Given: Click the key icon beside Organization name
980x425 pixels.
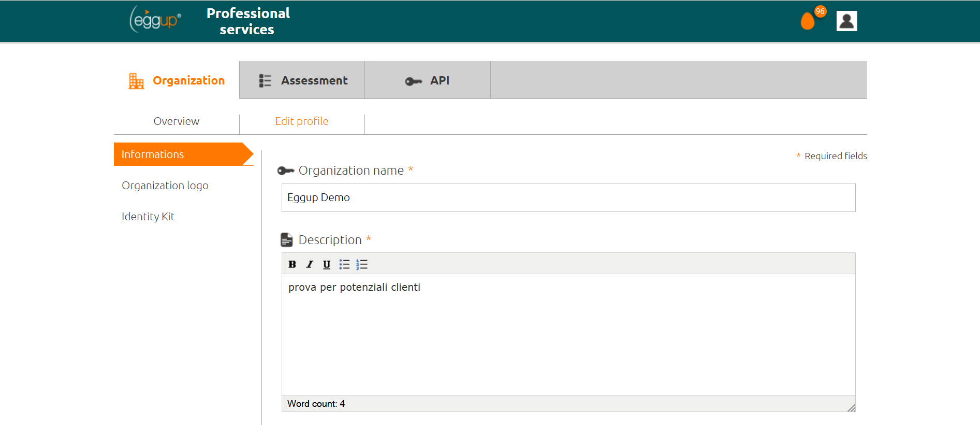Looking at the screenshot, I should tap(286, 171).
